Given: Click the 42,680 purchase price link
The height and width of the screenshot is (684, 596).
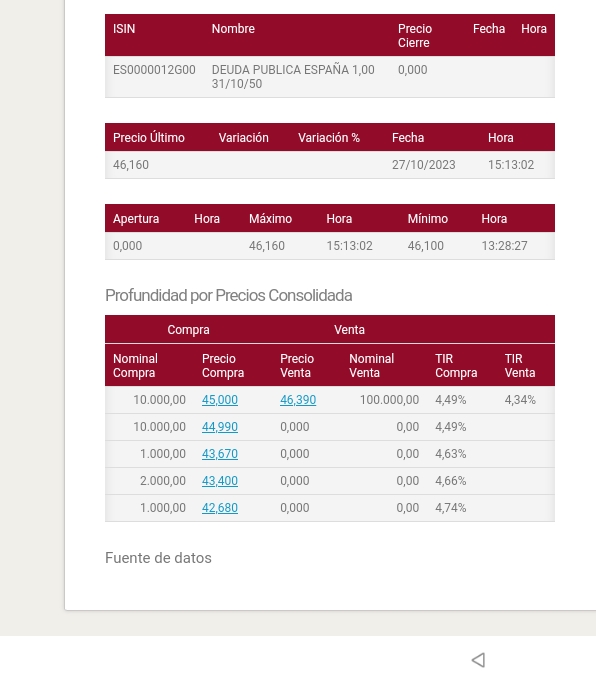Looking at the screenshot, I should [220, 508].
